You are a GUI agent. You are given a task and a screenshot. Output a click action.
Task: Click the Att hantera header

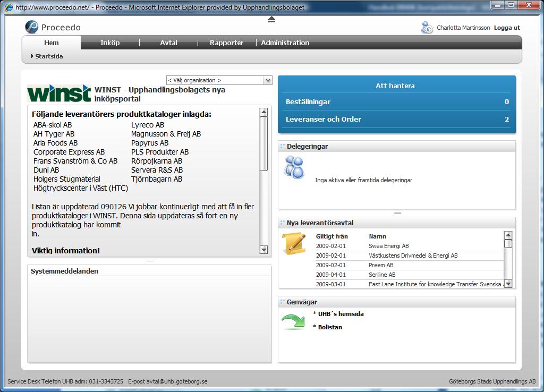395,86
